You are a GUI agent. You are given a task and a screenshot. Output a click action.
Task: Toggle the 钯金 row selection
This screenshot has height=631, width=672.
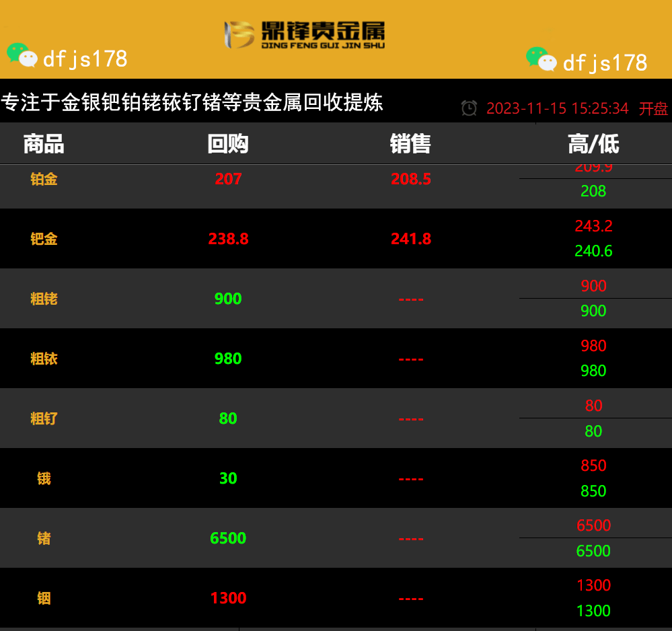click(44, 239)
